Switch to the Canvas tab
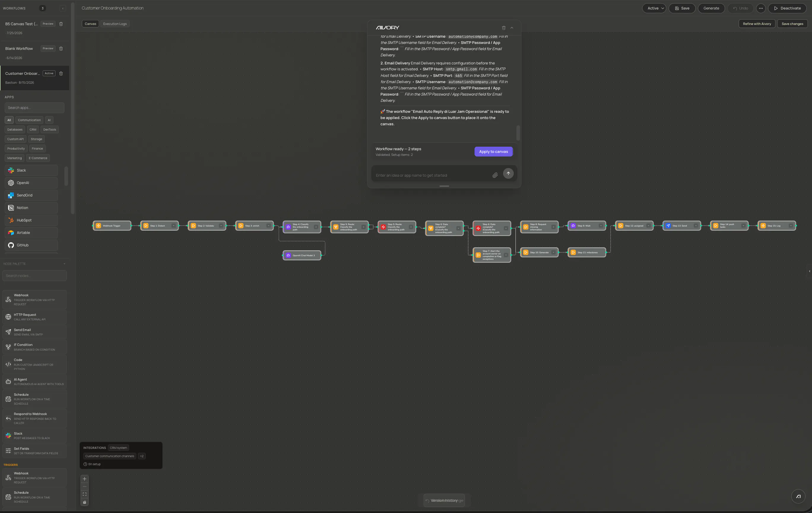This screenshot has width=812, height=513. click(91, 24)
